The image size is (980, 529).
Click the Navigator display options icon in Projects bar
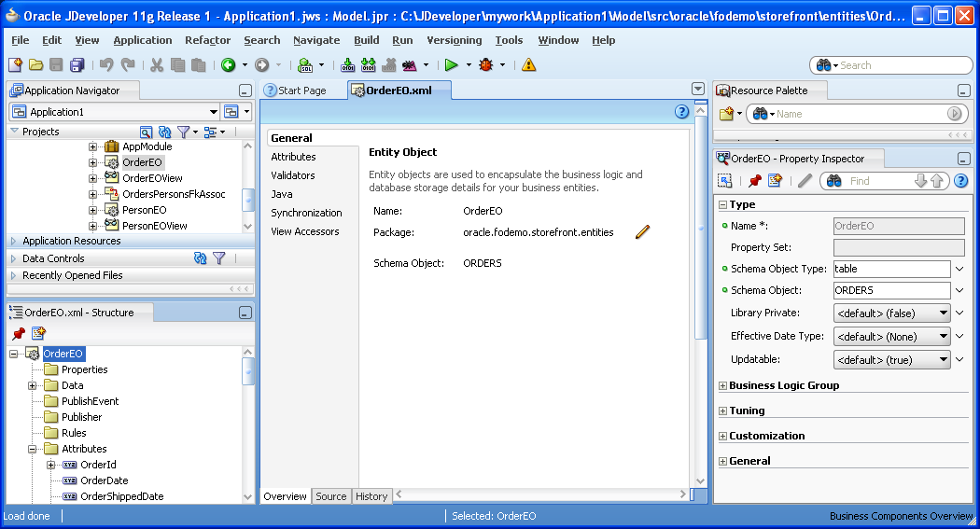[211, 132]
